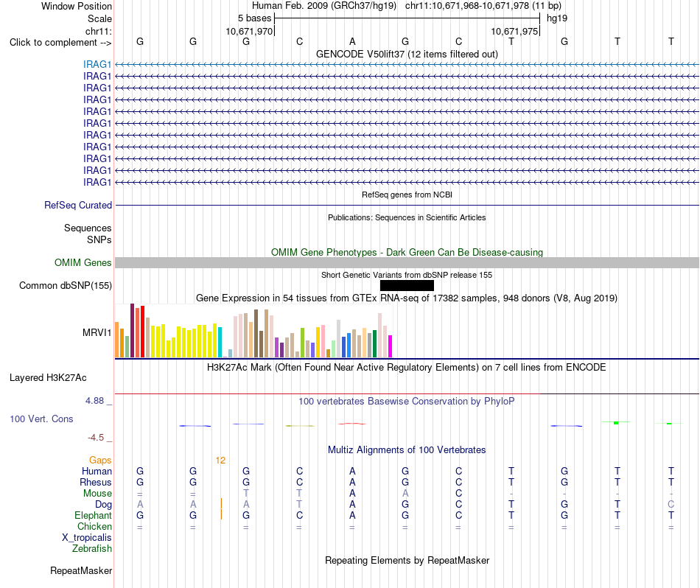Click the GTEx Gene Expression track title
This screenshot has height=588, width=700.
pyautogui.click(x=407, y=298)
